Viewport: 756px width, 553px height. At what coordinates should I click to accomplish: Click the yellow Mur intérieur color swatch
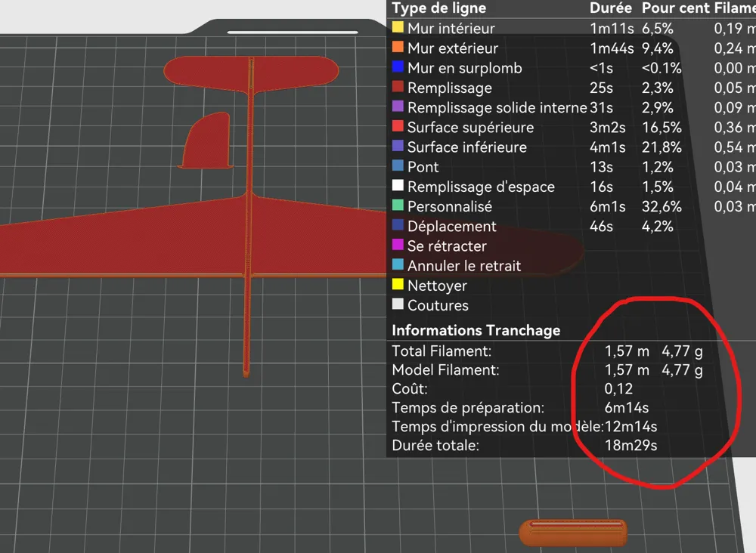398,28
